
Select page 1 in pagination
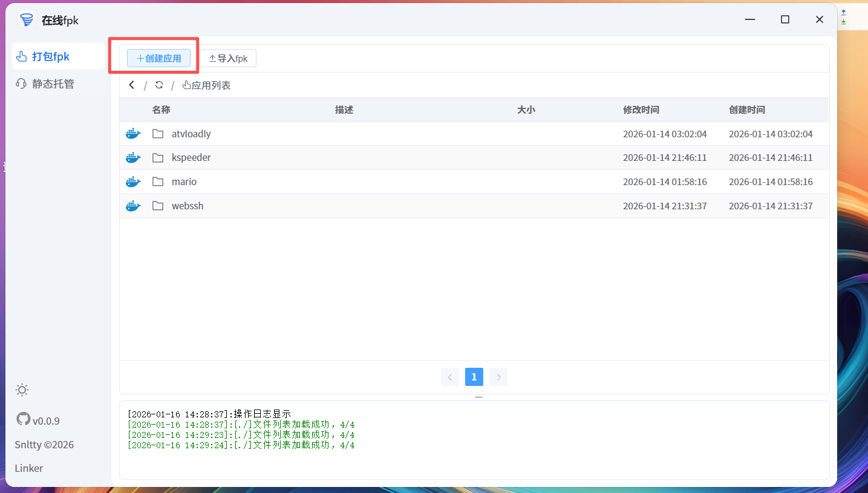tap(474, 377)
